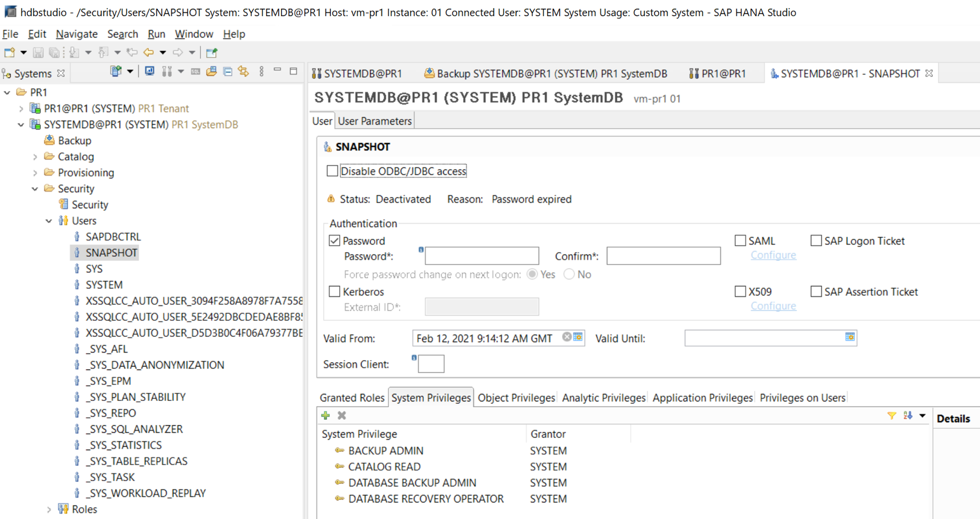Switch to the Object Privileges tab
This screenshot has width=980, height=519.
tap(516, 397)
